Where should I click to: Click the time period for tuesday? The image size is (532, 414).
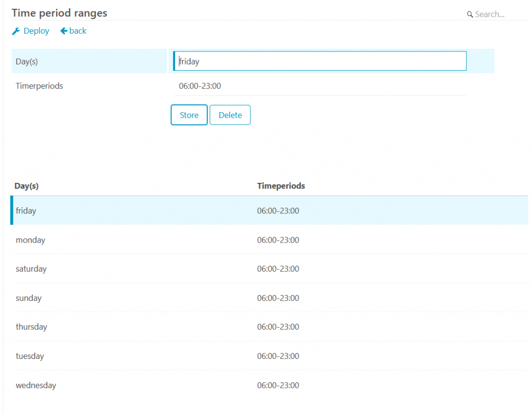tap(278, 356)
